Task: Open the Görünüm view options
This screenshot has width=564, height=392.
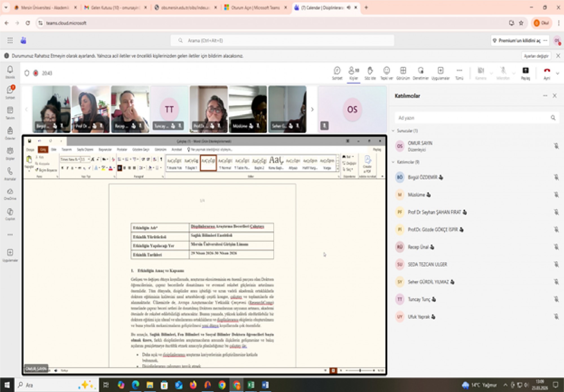Action: [x=403, y=73]
